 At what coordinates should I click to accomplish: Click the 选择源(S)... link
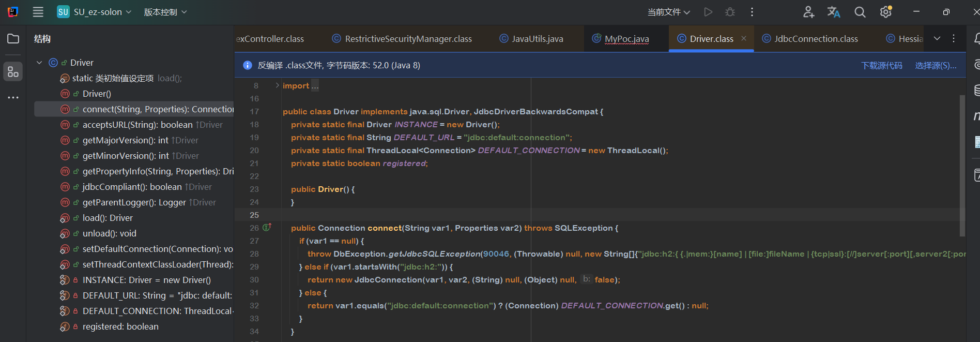pos(936,65)
